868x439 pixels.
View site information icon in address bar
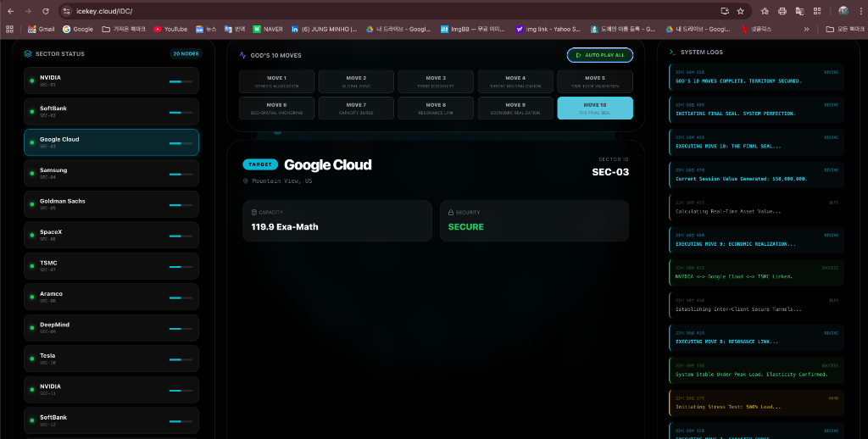tap(66, 11)
